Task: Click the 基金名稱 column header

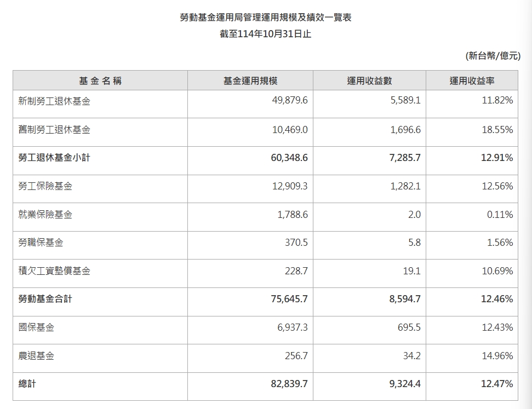Action: 100,80
